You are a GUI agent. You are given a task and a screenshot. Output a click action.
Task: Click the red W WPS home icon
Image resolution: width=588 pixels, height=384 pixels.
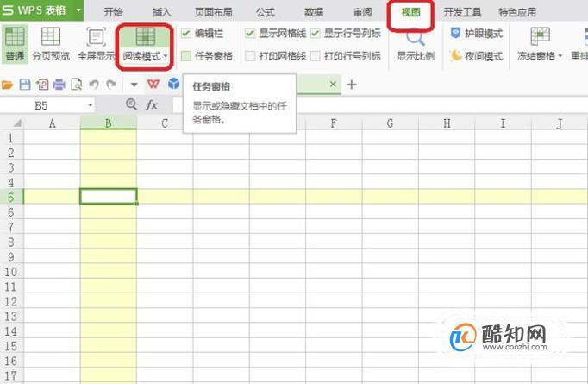point(153,84)
